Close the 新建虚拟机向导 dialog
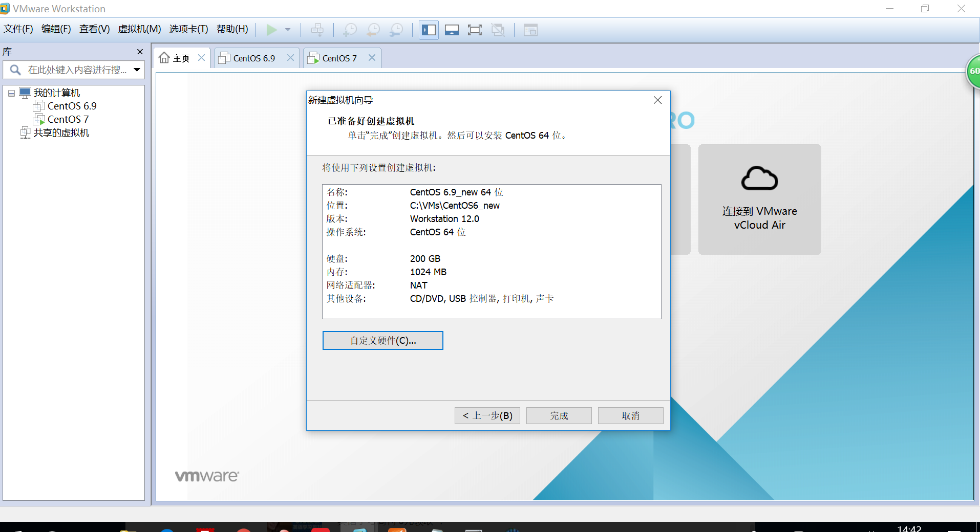The image size is (980, 532). pyautogui.click(x=658, y=100)
